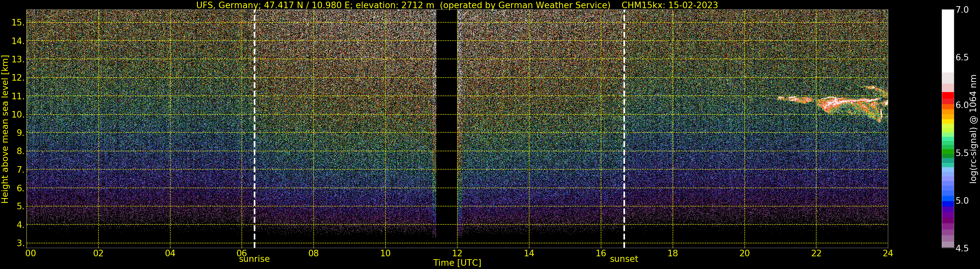Screen dimensions: 980x269
Task: Click the time axis tick label '14'
Action: click(x=529, y=253)
